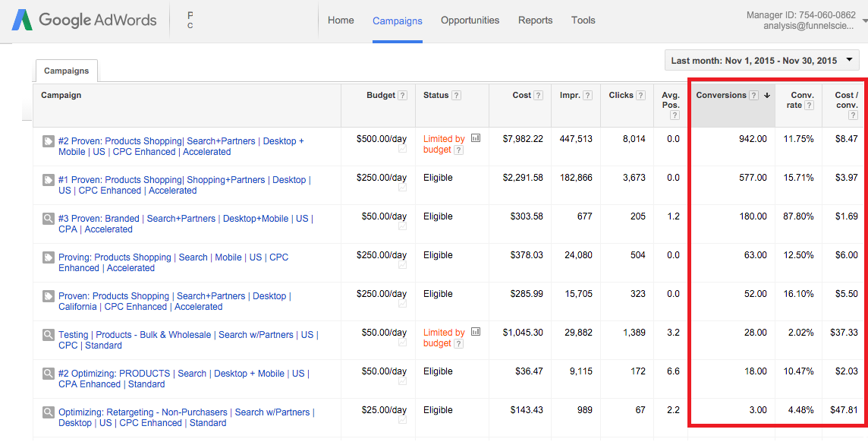This screenshot has height=442, width=868.
Task: Click search icon for #3 Proven Branded campaign
Action: click(48, 219)
